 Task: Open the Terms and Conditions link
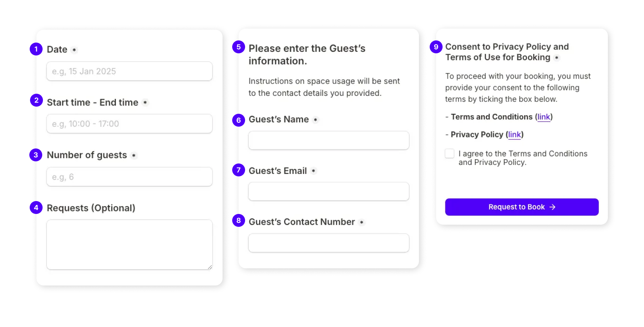point(544,117)
